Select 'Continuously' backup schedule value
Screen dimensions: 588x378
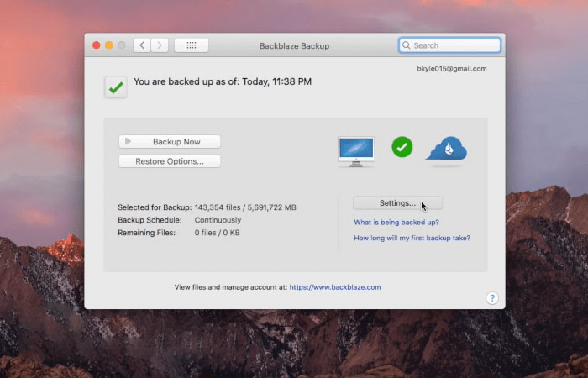pyautogui.click(x=218, y=220)
